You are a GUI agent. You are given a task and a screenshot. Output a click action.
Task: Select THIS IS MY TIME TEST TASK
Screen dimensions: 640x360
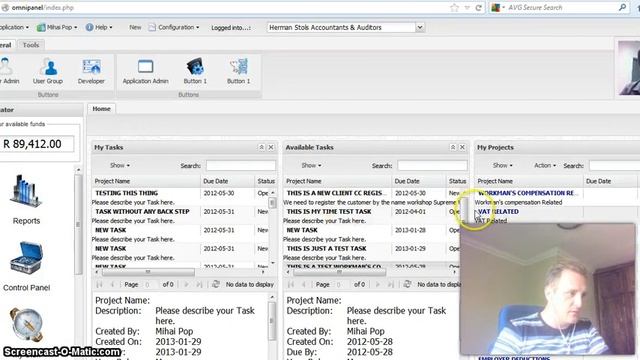(329, 211)
